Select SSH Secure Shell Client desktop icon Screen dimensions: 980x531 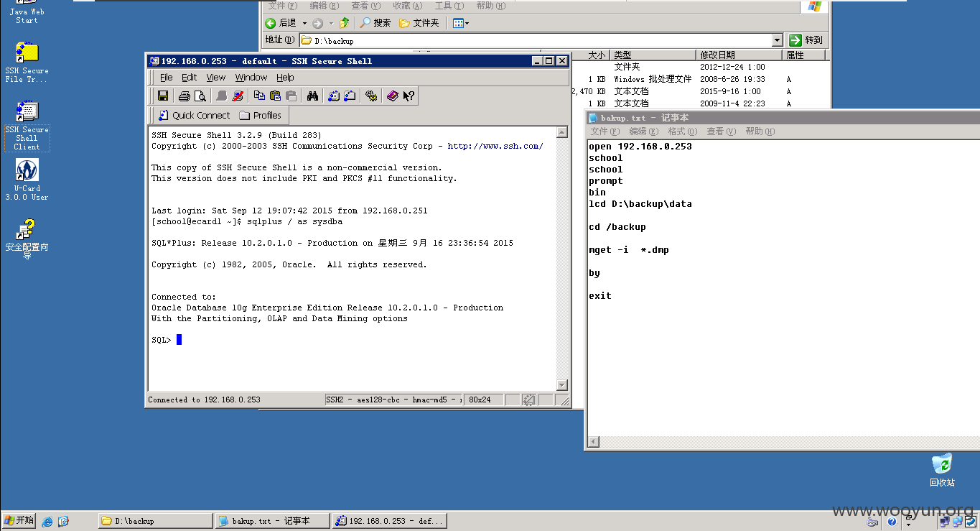click(x=27, y=125)
